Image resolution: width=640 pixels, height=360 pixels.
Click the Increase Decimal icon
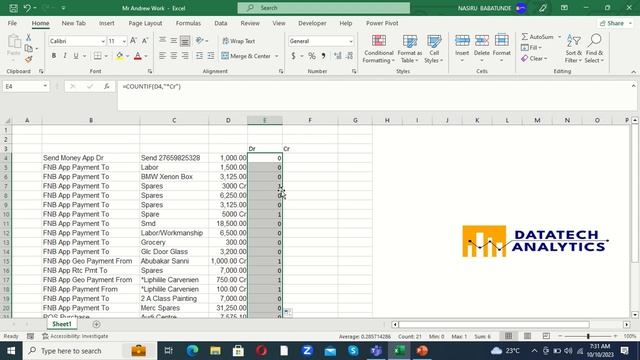[x=338, y=56]
